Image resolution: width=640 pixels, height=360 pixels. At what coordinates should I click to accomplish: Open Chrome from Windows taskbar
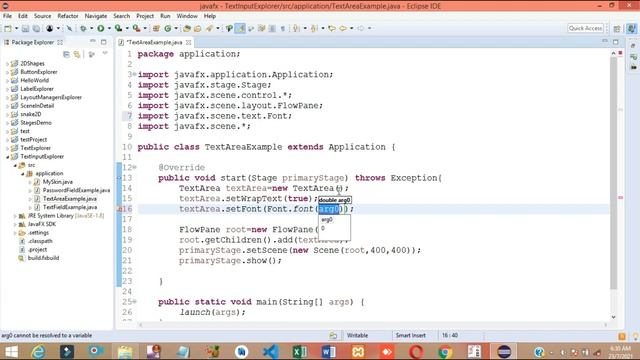[x=445, y=351]
